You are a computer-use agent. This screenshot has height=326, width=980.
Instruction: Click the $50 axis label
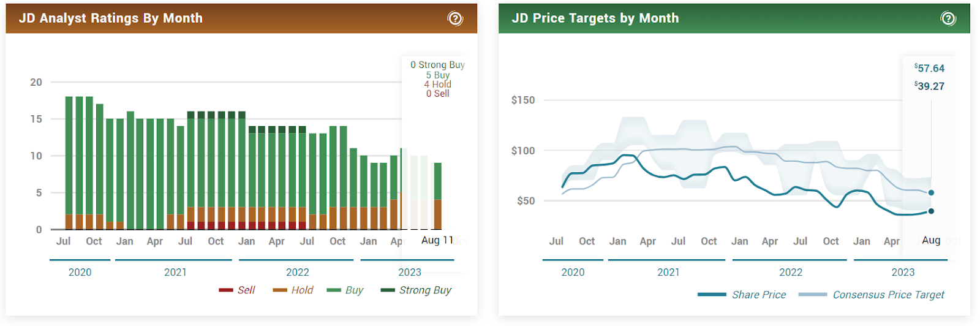tap(526, 200)
